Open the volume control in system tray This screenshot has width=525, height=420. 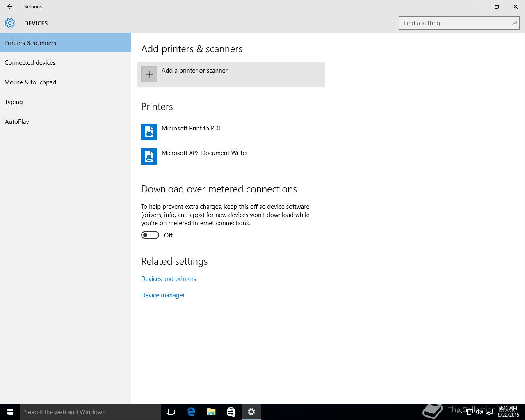(479, 412)
